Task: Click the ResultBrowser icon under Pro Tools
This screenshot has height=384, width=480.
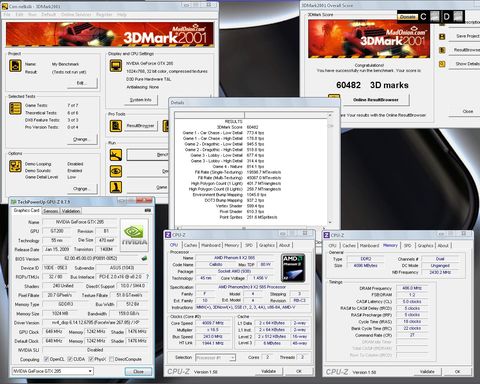Action: coord(116,126)
